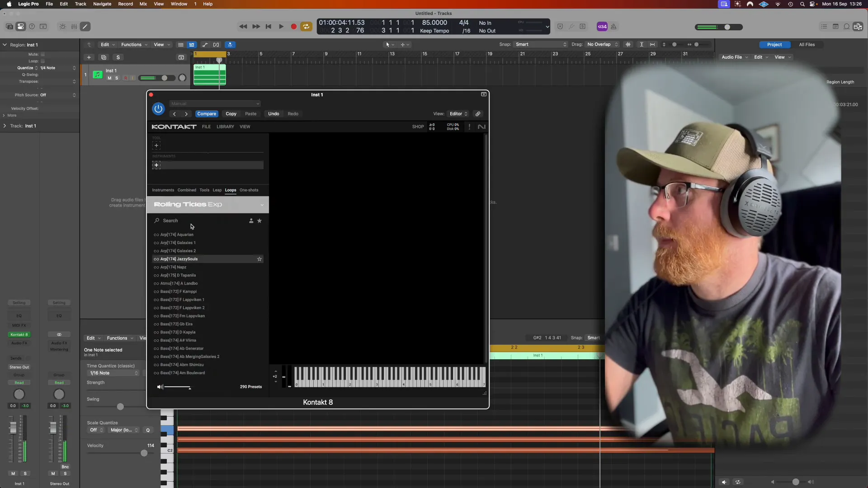Open Kontakt LIBRARY menu
This screenshot has height=488, width=868.
pyautogui.click(x=225, y=127)
